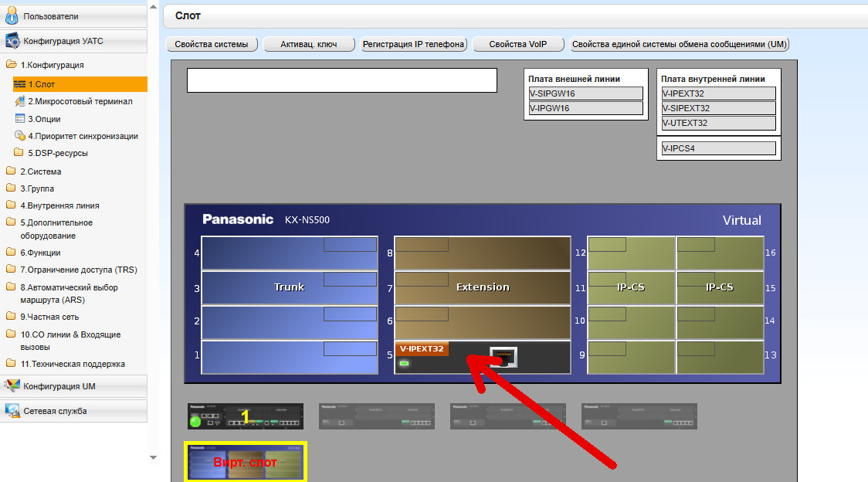Click the sidebar scroll down arrow
This screenshot has height=482, width=868.
coord(154,457)
